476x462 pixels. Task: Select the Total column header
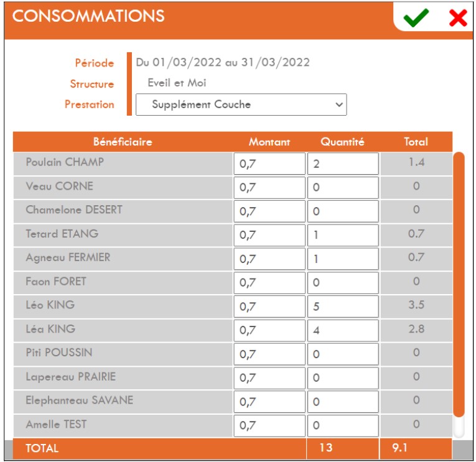click(416, 142)
